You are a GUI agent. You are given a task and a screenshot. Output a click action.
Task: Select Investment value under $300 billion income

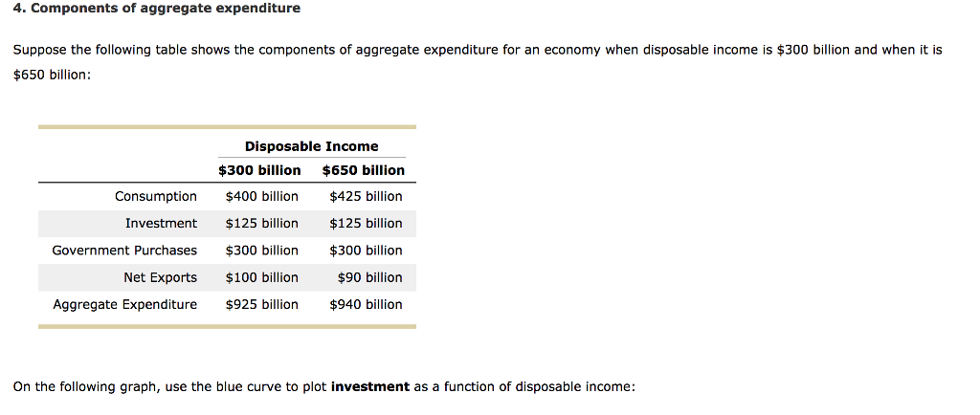(261, 223)
